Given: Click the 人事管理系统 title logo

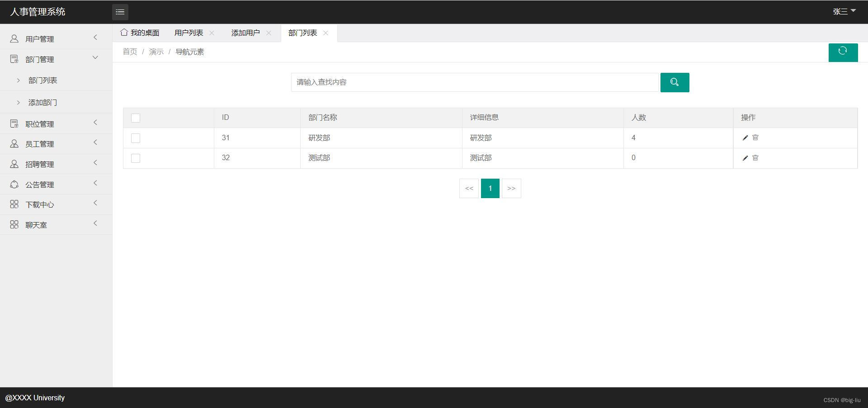Looking at the screenshot, I should pos(38,12).
